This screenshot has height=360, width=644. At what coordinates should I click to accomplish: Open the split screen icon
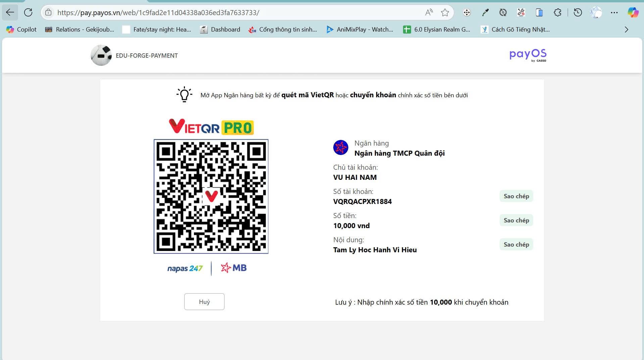pos(539,12)
